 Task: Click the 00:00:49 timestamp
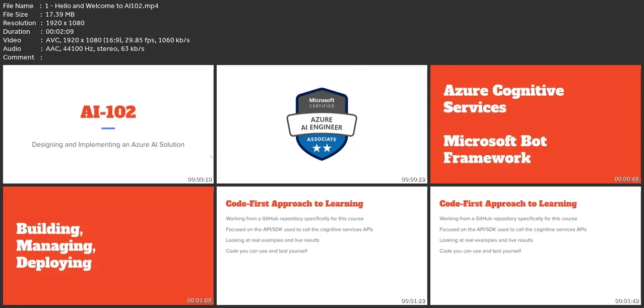(x=627, y=179)
